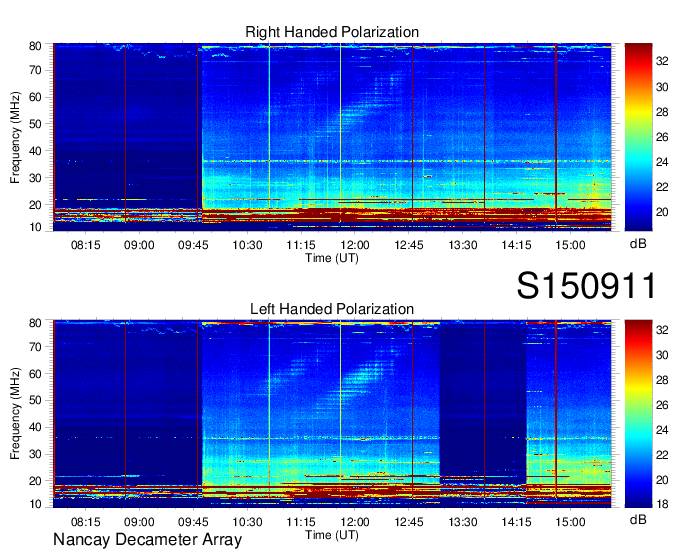
Task: Click the 12:45 time tick of the Left Handed plot
Action: pyautogui.click(x=409, y=522)
